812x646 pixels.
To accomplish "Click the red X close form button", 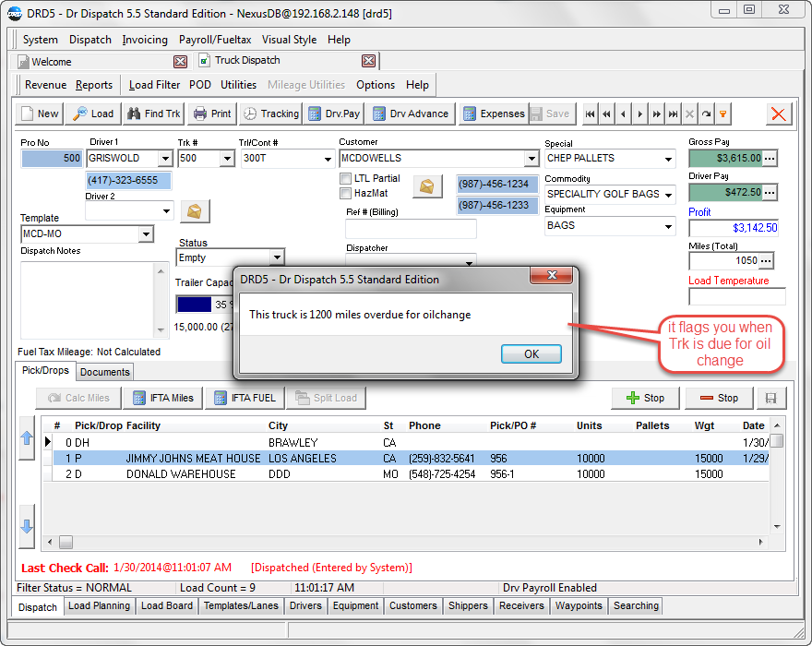I will [779, 114].
